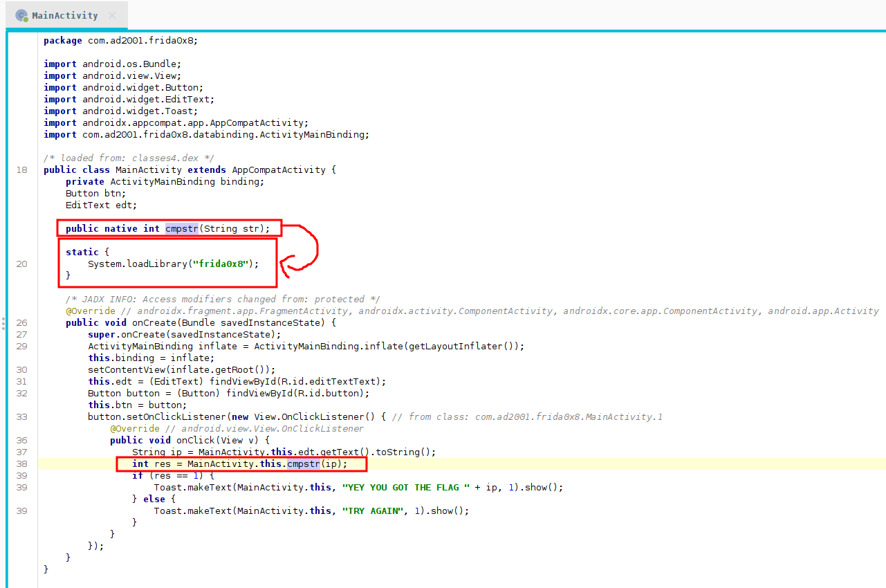The image size is (886, 588).
Task: Switch to the MainActivity tab
Action: (65, 15)
